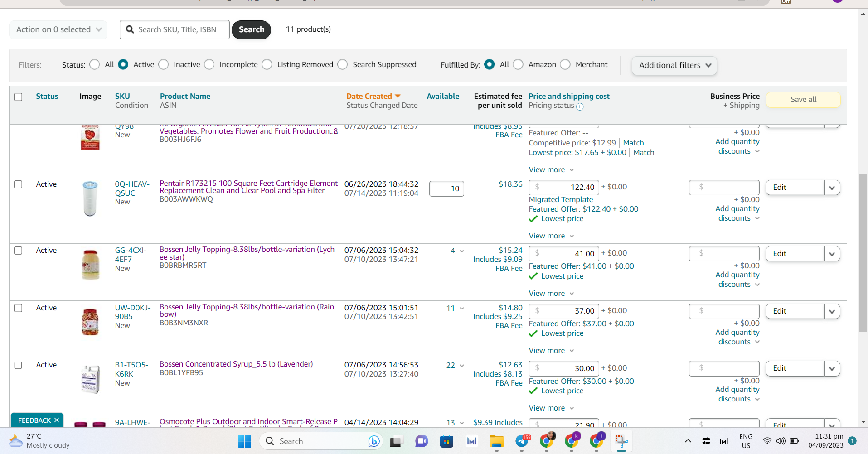This screenshot has width=868, height=454.
Task: Click the Date Created sort arrow icon
Action: (x=398, y=96)
